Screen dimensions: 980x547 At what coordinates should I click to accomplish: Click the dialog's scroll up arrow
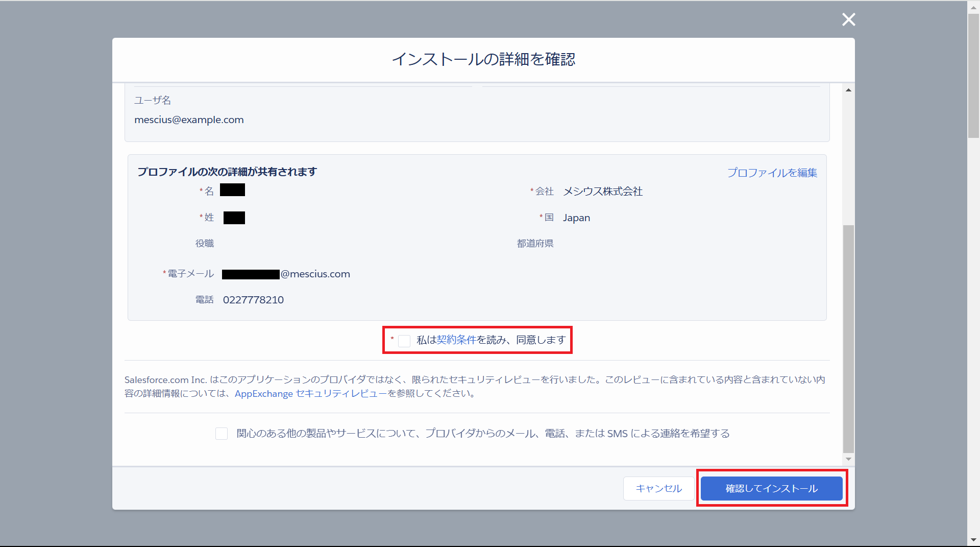coord(848,90)
